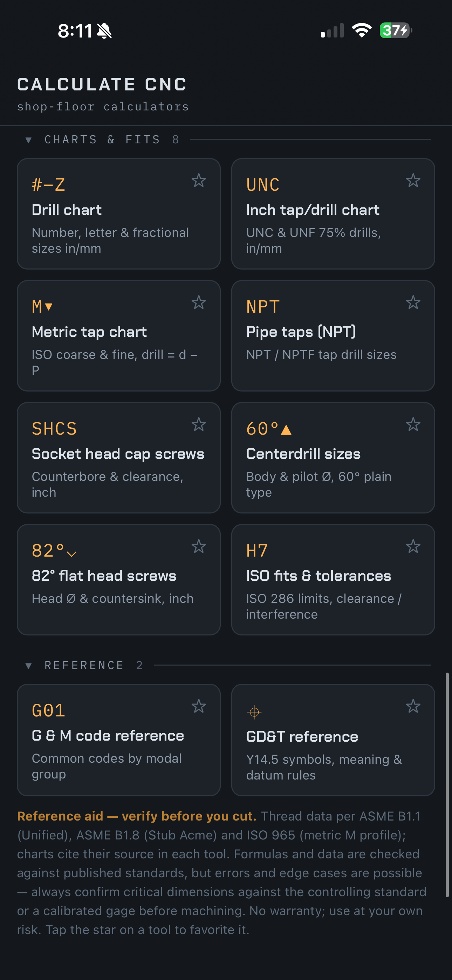Favorite the G & M code reference
Viewport: 452px width, 980px height.
tap(199, 706)
